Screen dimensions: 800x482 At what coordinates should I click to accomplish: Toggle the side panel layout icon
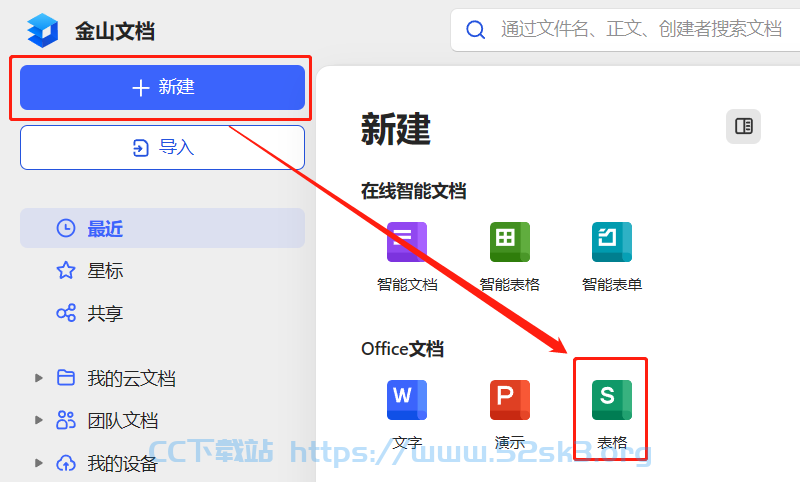(x=743, y=126)
